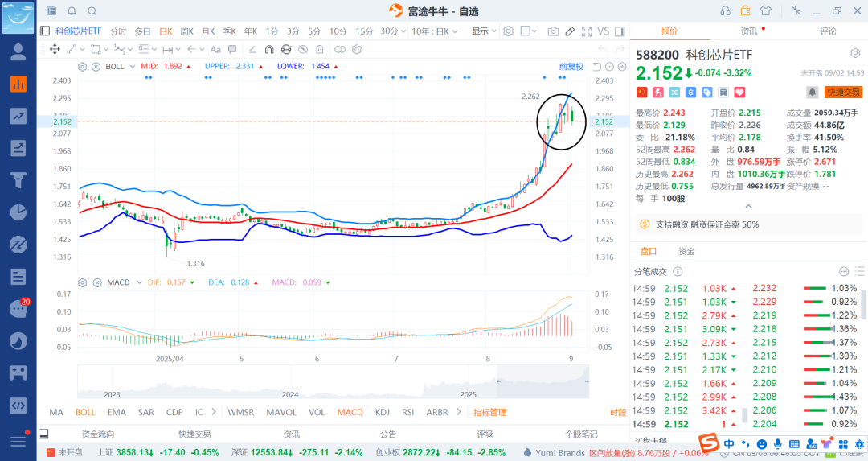Switch to the 资讯 tab

749,31
